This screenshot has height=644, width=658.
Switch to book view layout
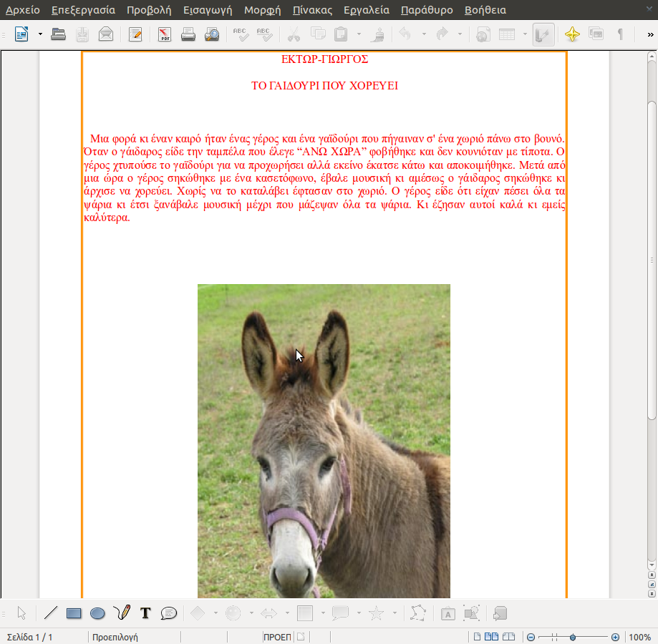(x=508, y=638)
